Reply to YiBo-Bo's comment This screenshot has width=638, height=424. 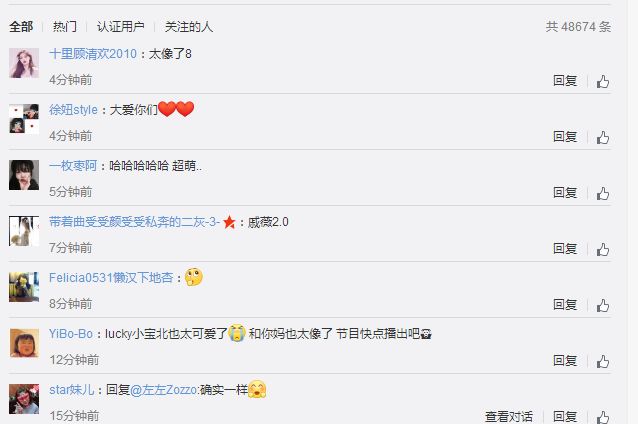tap(565, 361)
